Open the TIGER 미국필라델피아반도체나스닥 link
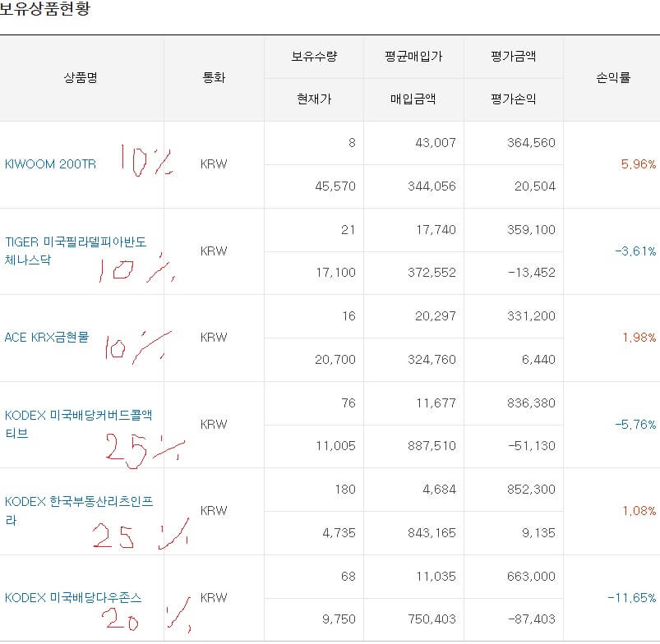Image resolution: width=660 pixels, height=644 pixels. [x=76, y=251]
